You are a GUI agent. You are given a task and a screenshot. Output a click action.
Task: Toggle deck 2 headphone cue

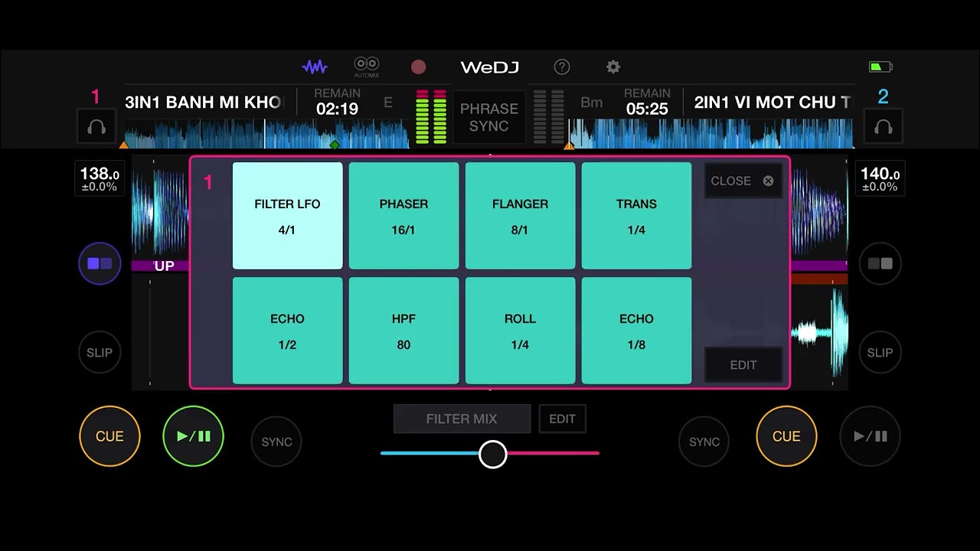(x=884, y=127)
